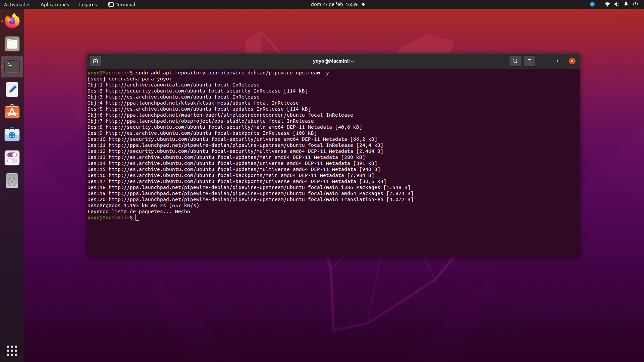This screenshot has width=644, height=362.
Task: Open the terminal hamburger menu
Action: click(529, 61)
